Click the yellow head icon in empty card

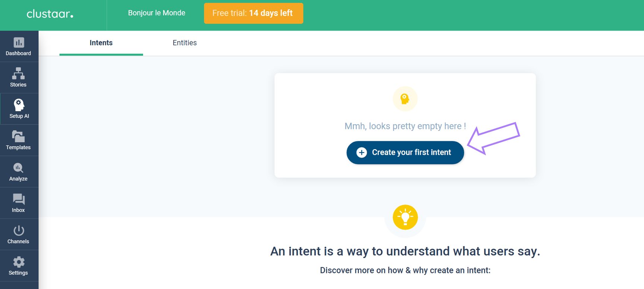click(x=405, y=99)
